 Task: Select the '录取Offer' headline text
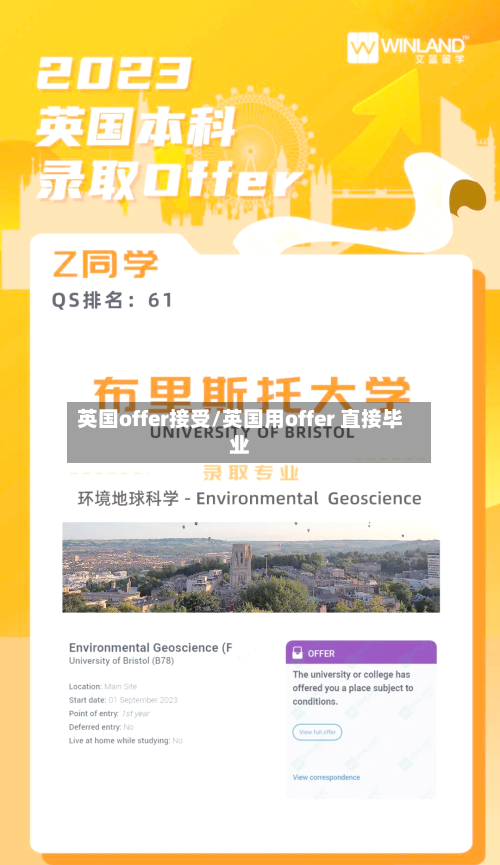169,180
